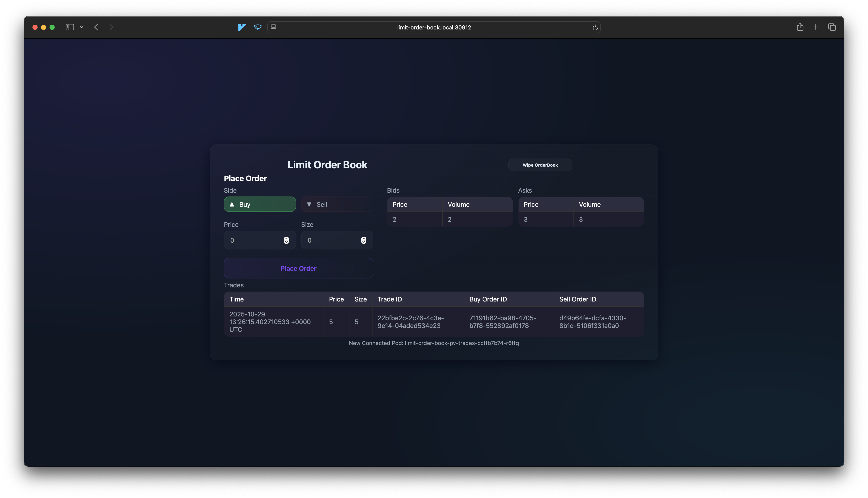Screen dimensions: 868x498
Task: Open the Safari share sheet
Action: pos(800,27)
